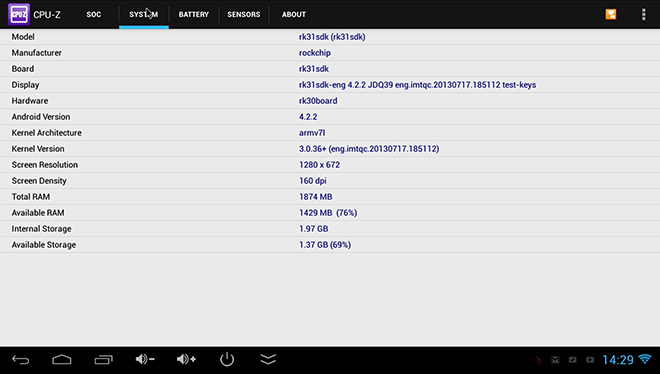Click the Display row label

click(x=25, y=85)
